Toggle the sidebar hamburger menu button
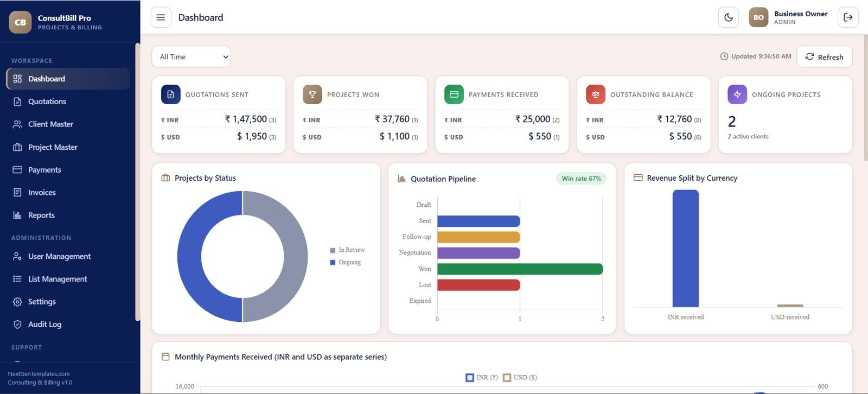Screen dimensions: 868x394 point(161,17)
